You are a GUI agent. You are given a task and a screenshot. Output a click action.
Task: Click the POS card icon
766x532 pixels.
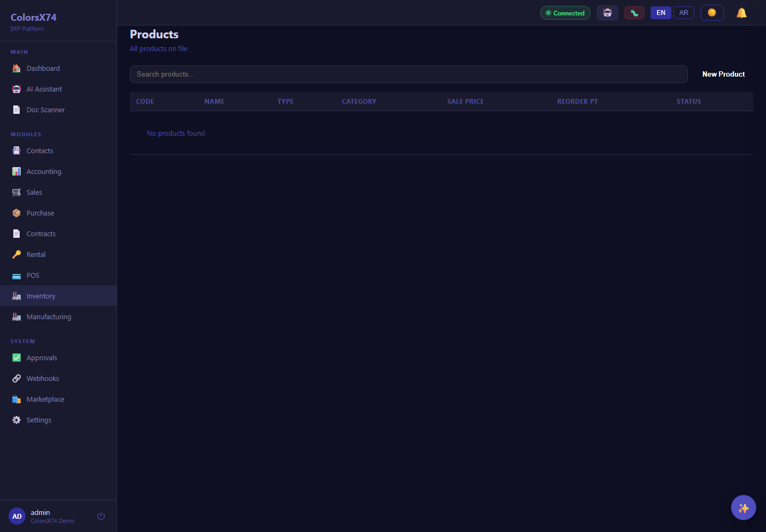coord(16,276)
